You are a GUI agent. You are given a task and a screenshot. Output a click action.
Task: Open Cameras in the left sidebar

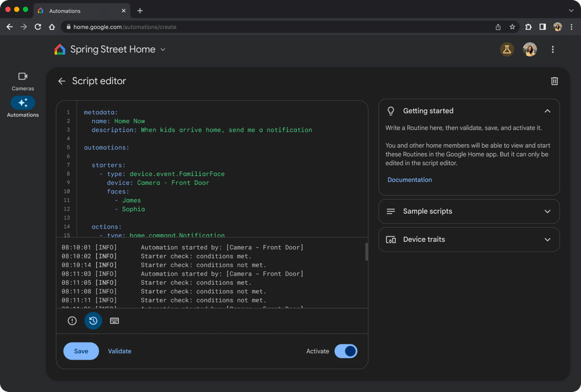(x=23, y=81)
